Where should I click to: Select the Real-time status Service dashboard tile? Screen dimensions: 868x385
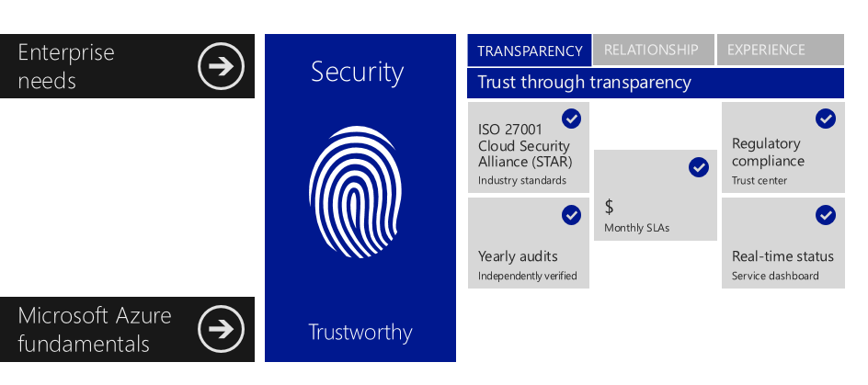pyautogui.click(x=782, y=243)
